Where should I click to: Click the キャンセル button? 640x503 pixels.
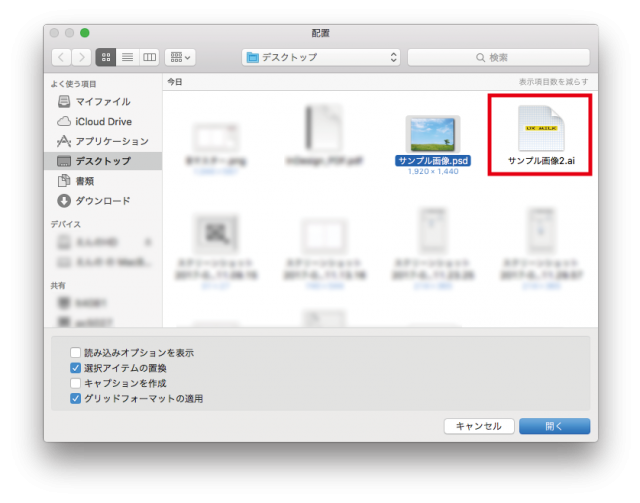(478, 426)
